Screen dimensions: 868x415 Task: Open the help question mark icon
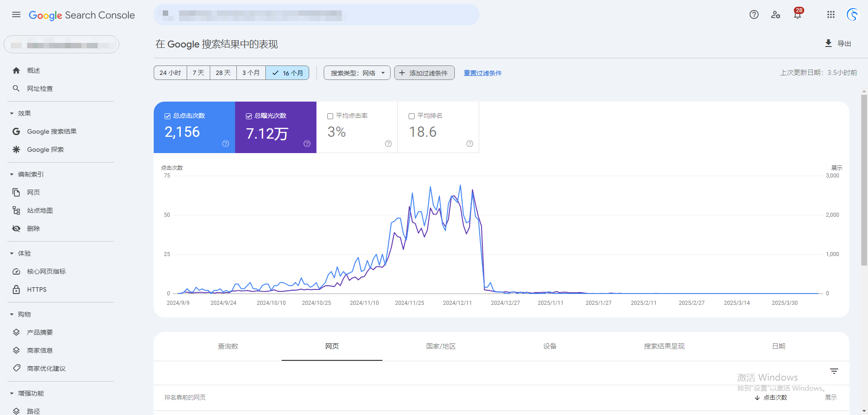tap(754, 14)
